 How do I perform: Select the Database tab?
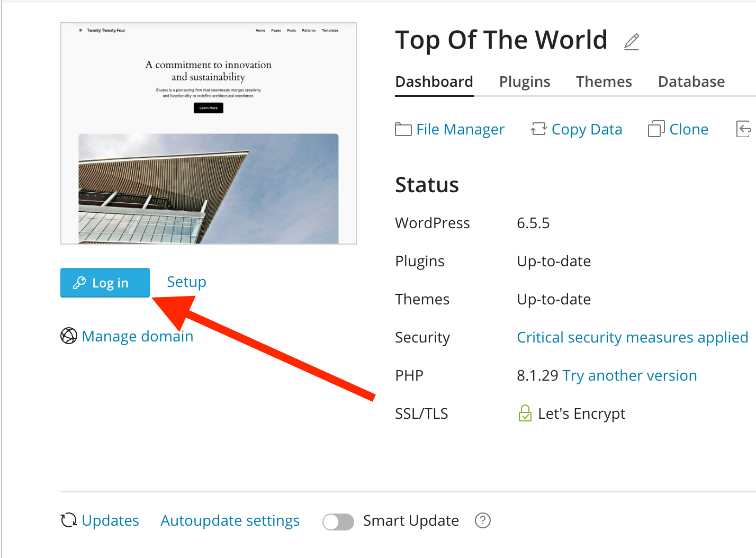click(691, 82)
